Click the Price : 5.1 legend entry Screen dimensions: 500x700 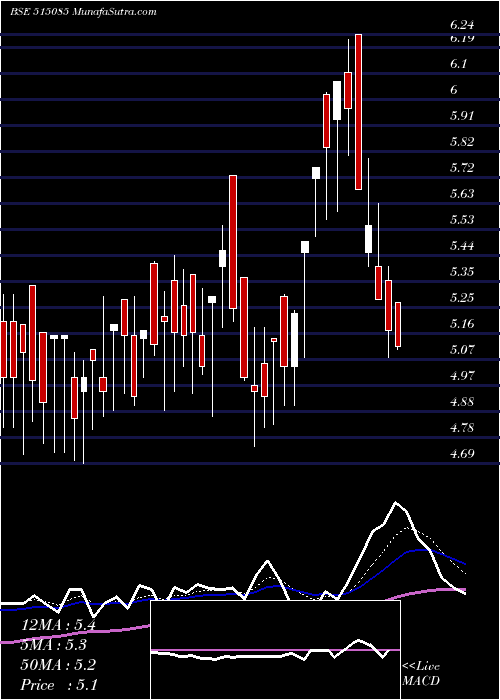tap(58, 685)
